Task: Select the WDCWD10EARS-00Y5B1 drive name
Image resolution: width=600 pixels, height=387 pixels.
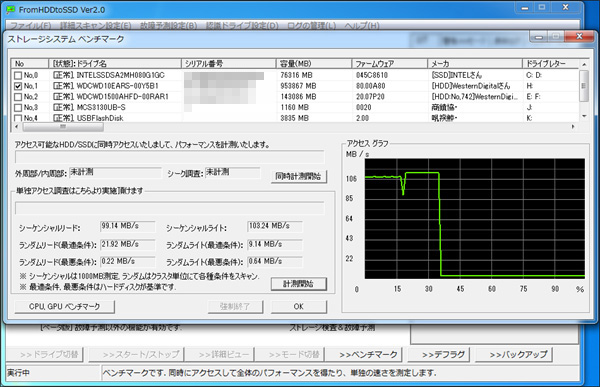Action: [117, 86]
